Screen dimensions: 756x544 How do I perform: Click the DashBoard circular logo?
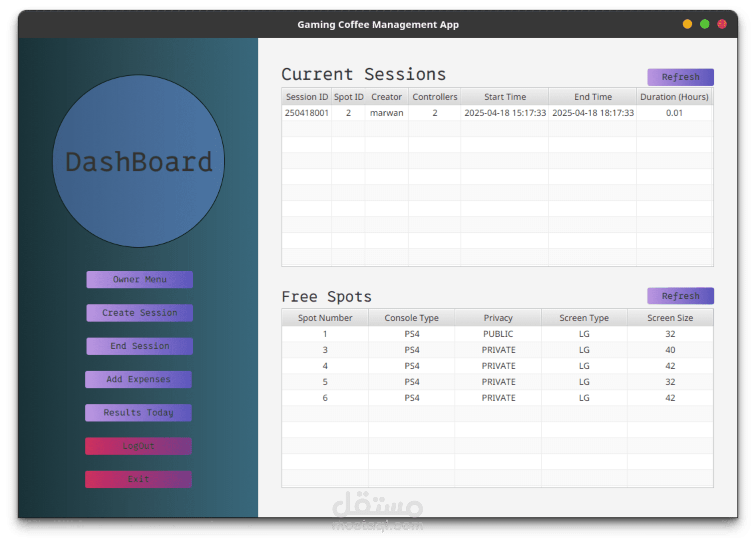pos(139,162)
